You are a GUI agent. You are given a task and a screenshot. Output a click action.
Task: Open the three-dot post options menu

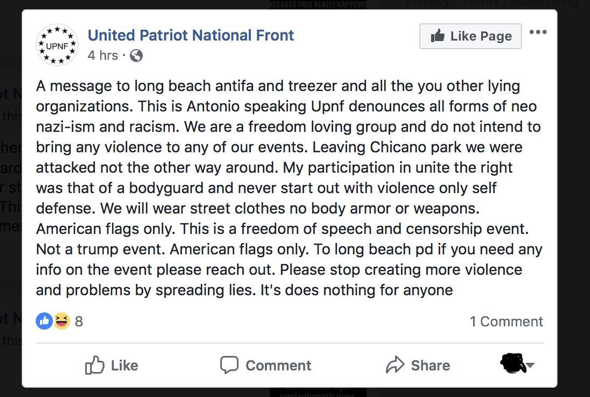[538, 32]
